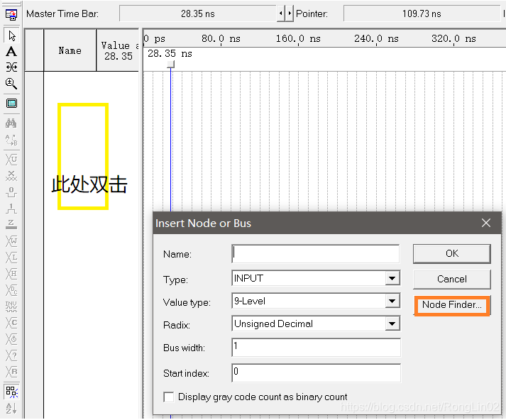Click OK in Insert Node or Bus
The width and height of the screenshot is (506, 420).
[452, 253]
